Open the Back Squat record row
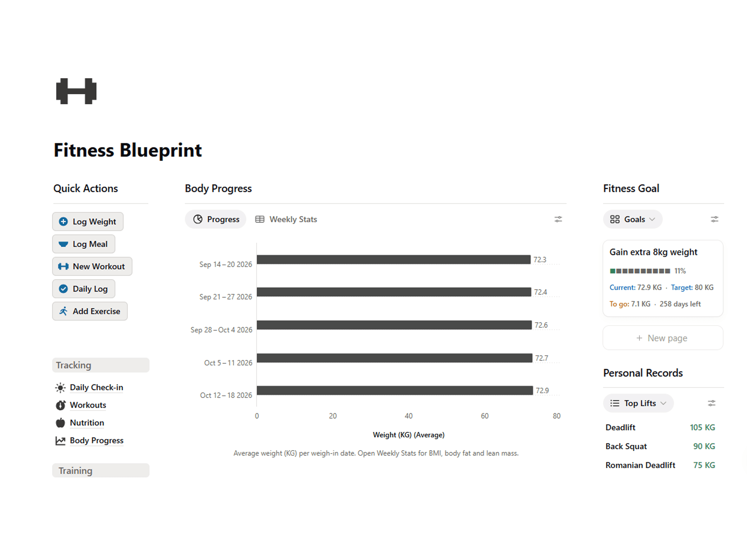747x560 pixels. (660, 446)
